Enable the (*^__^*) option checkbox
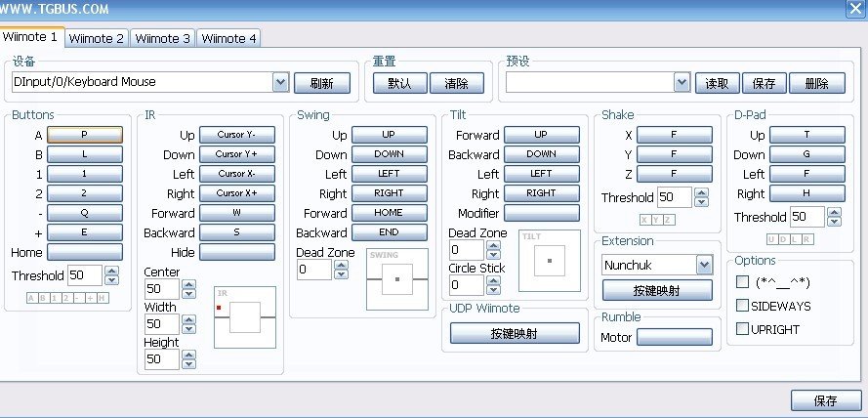Screen dimensions: 868x418 743,282
